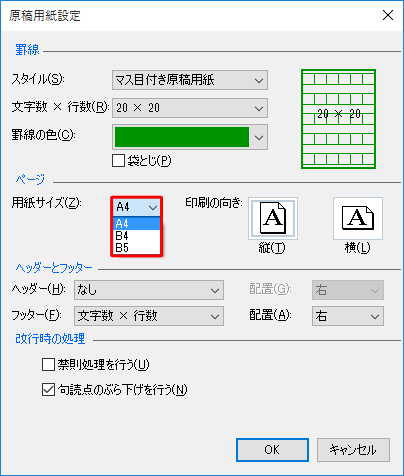Screen dimensions: 404x476
Task: Check 禁則処理を行う(U) option
Action: 48,364
